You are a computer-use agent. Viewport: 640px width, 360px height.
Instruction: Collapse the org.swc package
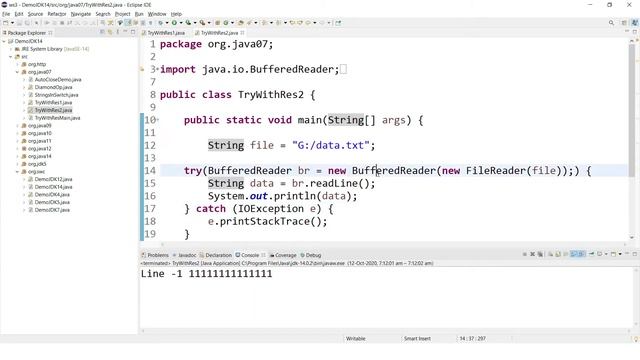[18, 172]
